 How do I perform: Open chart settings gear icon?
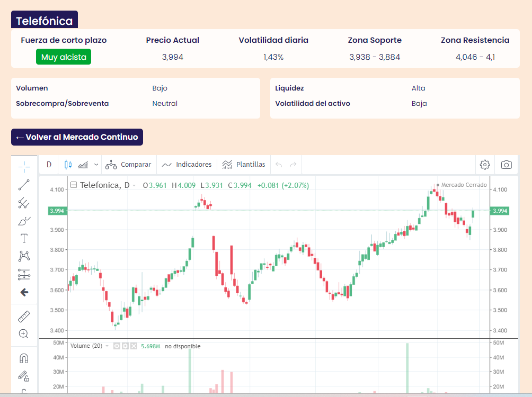tap(484, 165)
